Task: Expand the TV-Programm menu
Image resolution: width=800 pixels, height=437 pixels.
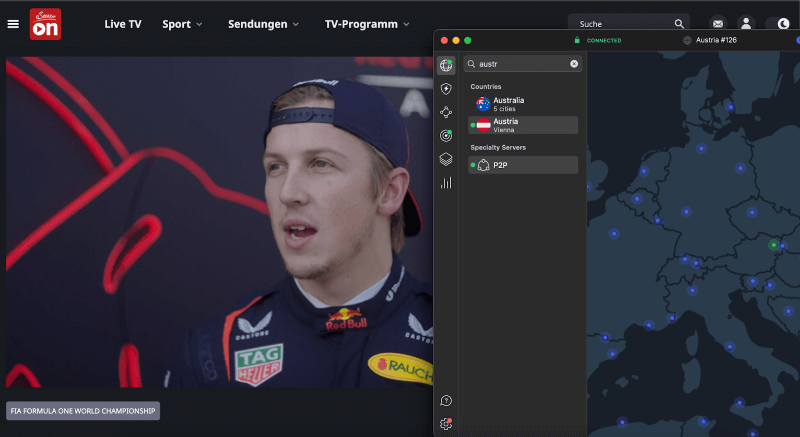Action: (x=367, y=24)
